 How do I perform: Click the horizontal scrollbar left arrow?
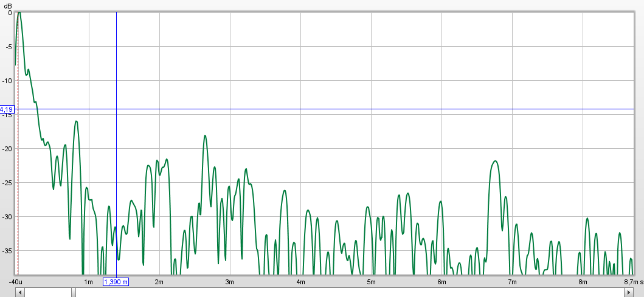pyautogui.click(x=20, y=292)
